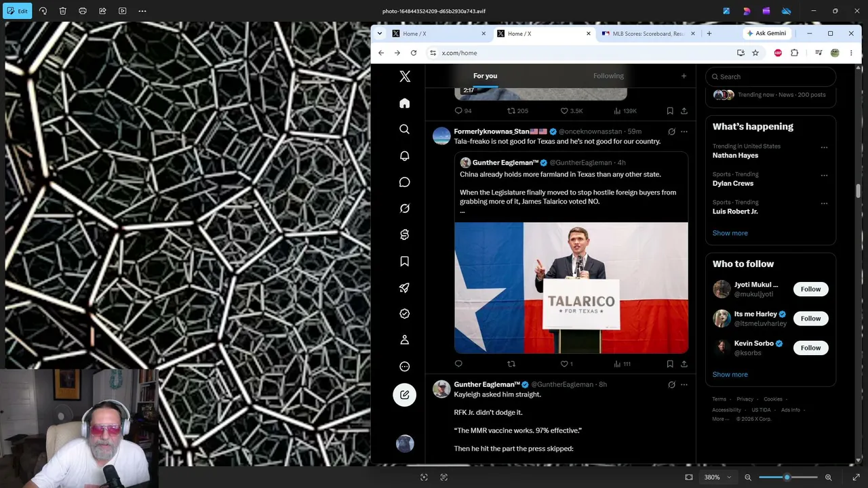
Task: Open more options on Formerlyknownas_Stan post
Action: [x=684, y=131]
